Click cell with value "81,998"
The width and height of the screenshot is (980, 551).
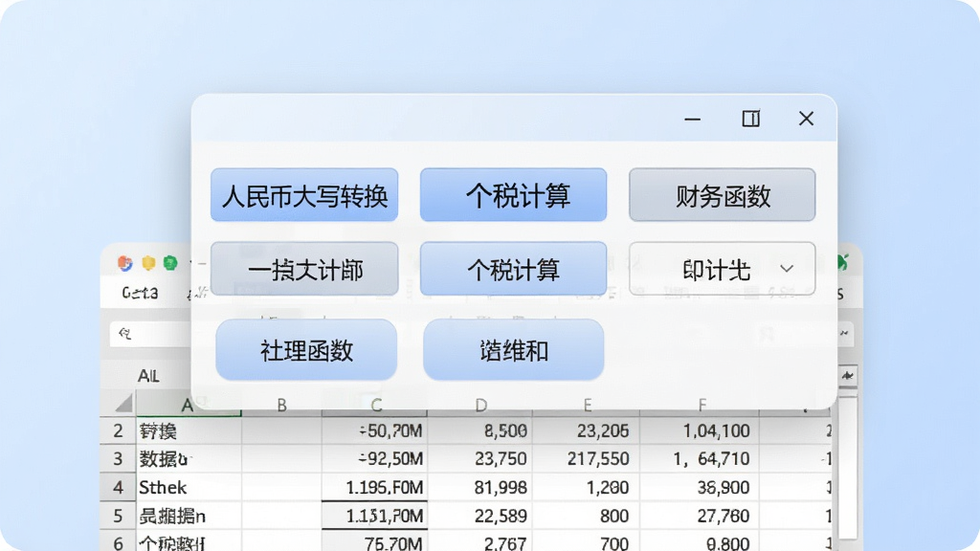(480, 487)
